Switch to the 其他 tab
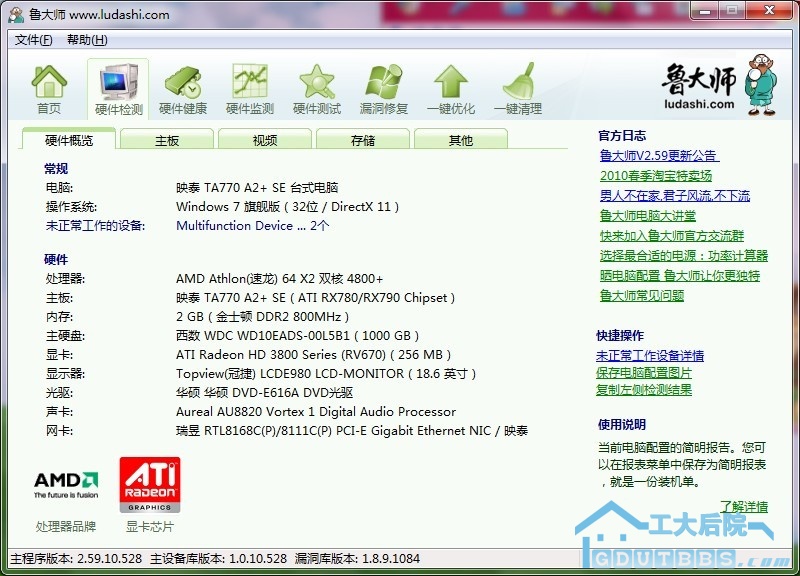 (x=461, y=141)
